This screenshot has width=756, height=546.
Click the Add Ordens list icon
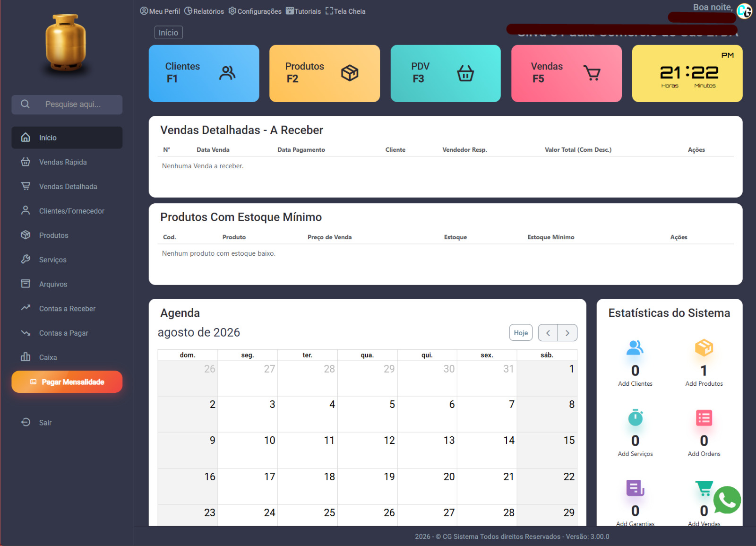(x=704, y=418)
